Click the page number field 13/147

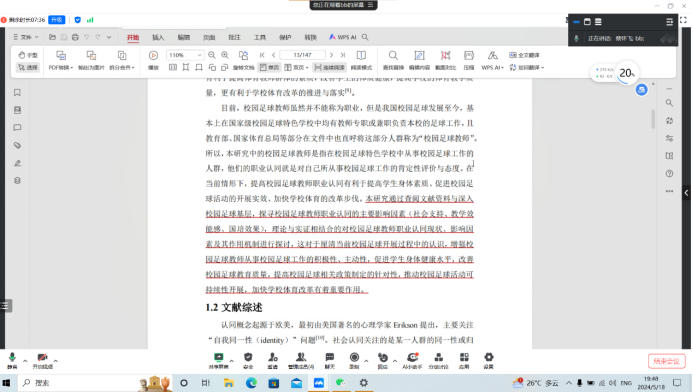303,55
